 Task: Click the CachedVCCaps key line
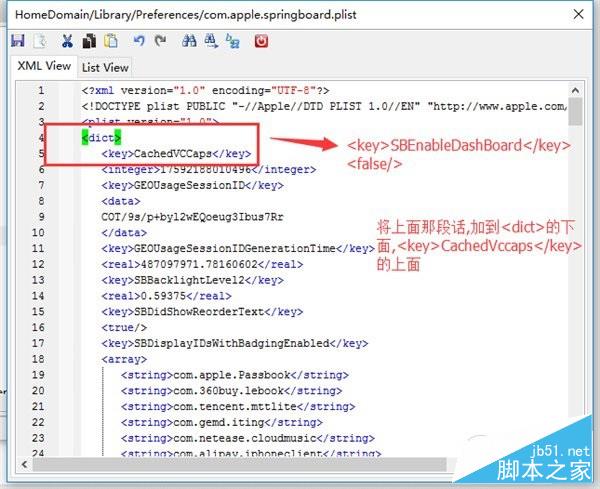click(x=176, y=154)
